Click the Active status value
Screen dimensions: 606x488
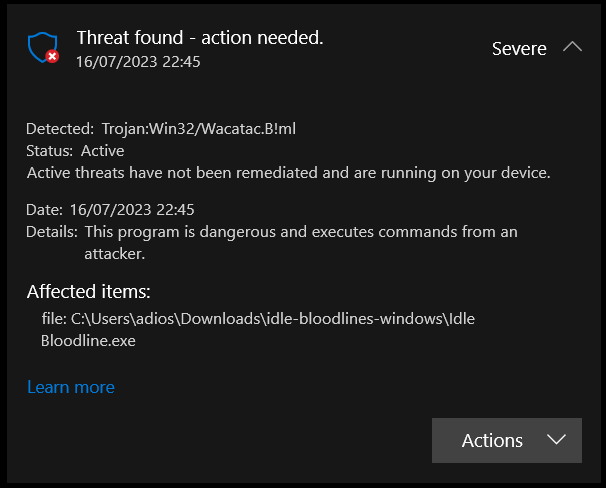coord(102,151)
